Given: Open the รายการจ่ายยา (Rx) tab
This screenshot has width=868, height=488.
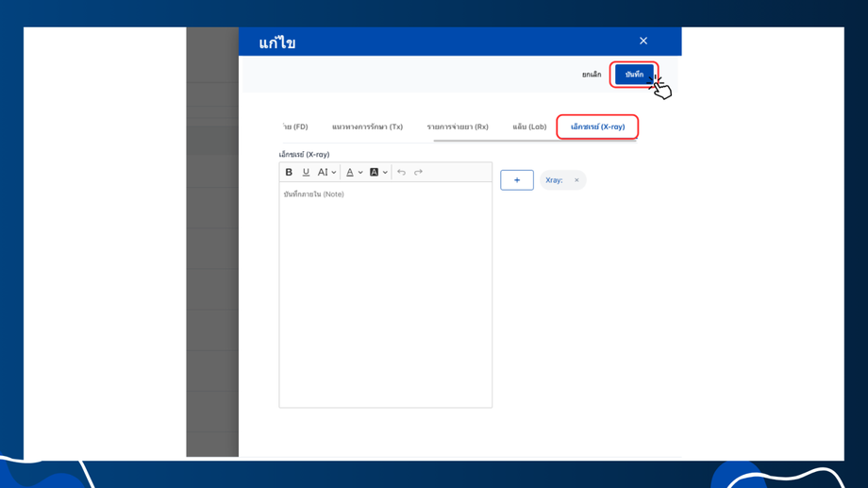Looking at the screenshot, I should tap(458, 126).
